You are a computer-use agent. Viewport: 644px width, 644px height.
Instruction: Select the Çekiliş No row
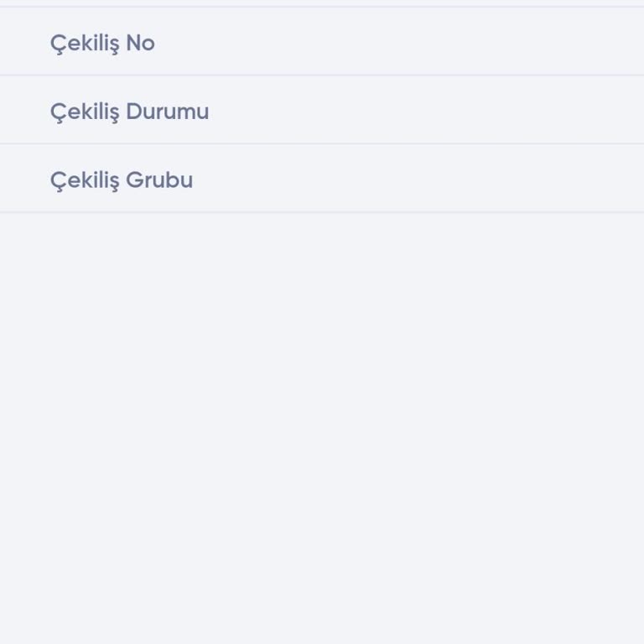tap(102, 43)
